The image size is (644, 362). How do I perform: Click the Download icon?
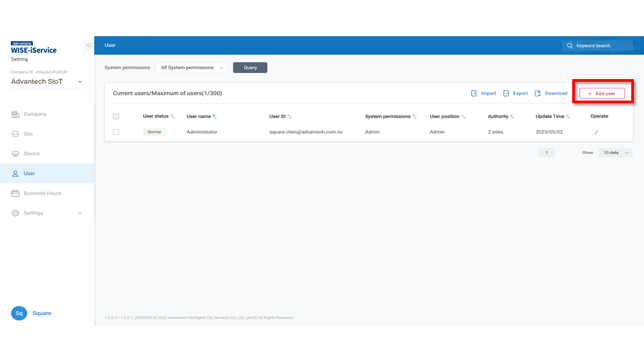[538, 94]
